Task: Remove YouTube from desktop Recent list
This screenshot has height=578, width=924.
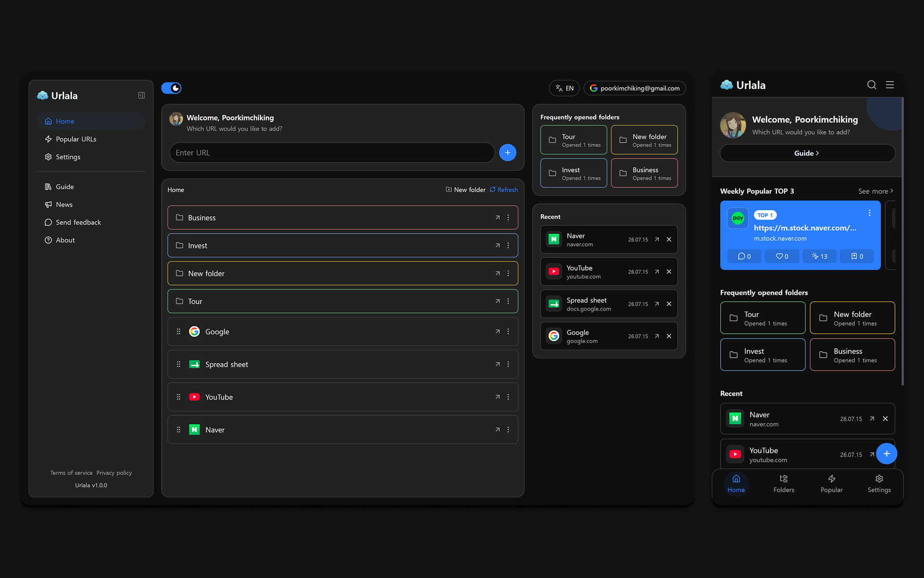Action: [669, 272]
